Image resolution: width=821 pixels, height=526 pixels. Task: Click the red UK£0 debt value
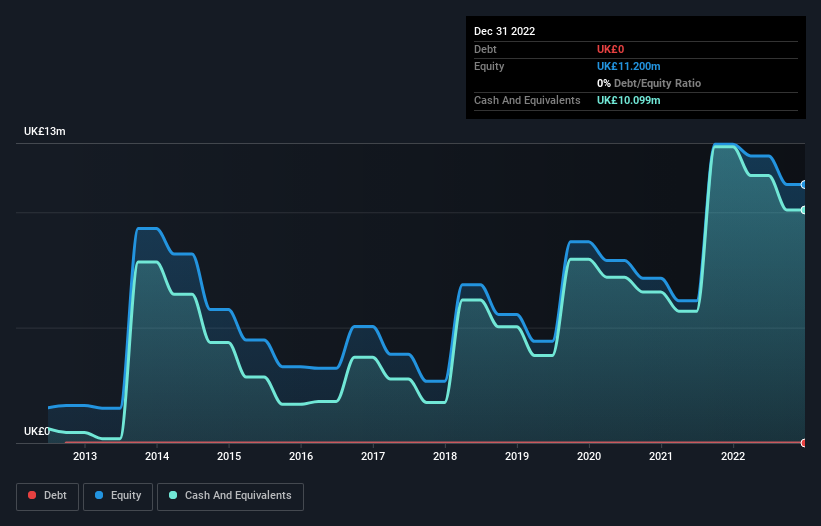pos(611,49)
